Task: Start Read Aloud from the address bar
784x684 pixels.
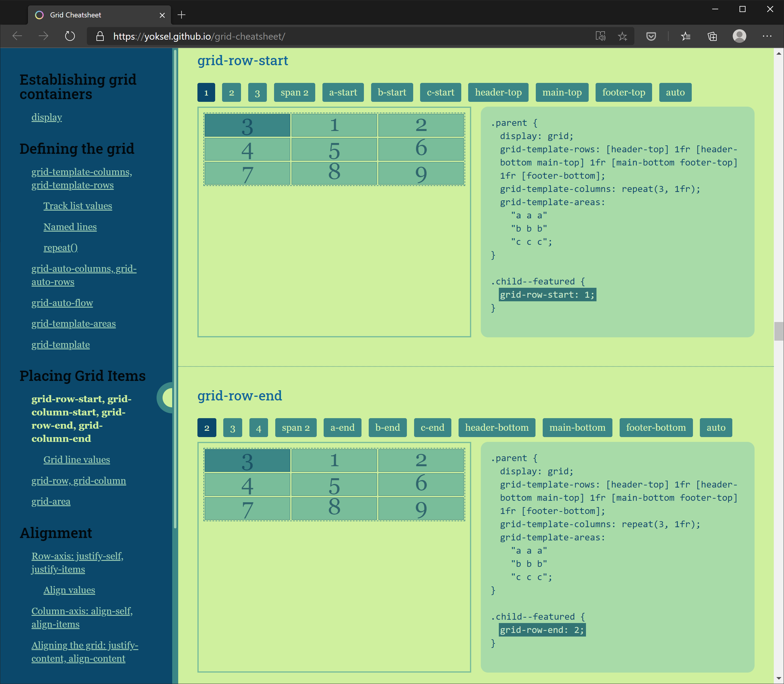Action: pyautogui.click(x=601, y=36)
